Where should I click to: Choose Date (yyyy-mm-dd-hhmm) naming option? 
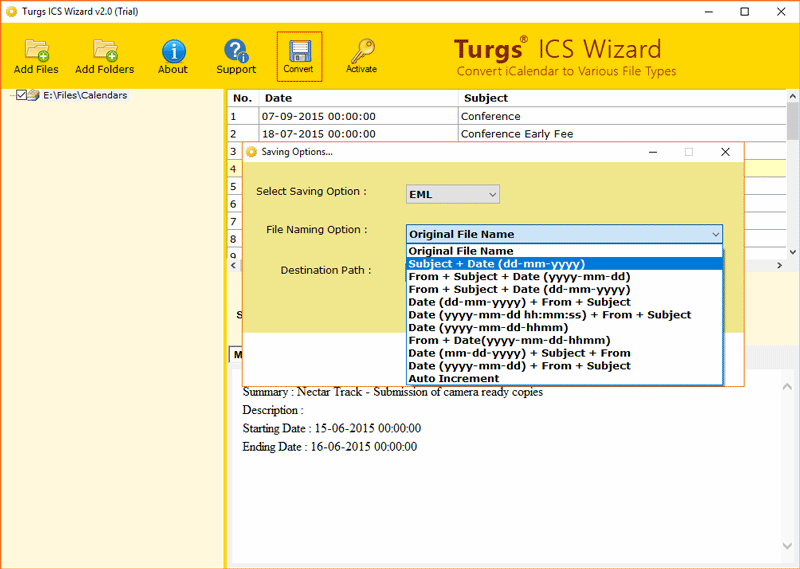coord(564,328)
